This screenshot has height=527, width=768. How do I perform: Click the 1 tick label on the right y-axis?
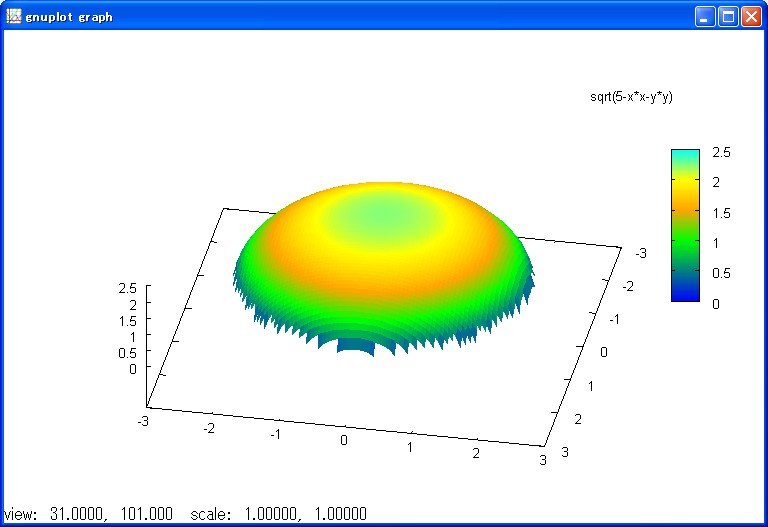coord(591,386)
